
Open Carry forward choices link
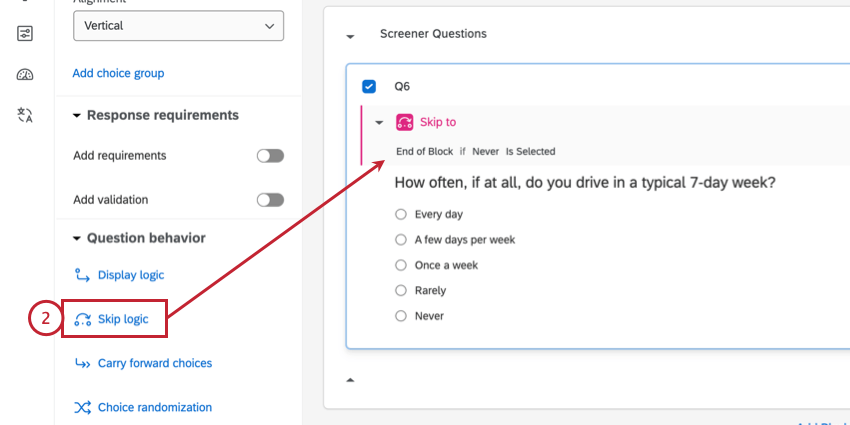(155, 363)
